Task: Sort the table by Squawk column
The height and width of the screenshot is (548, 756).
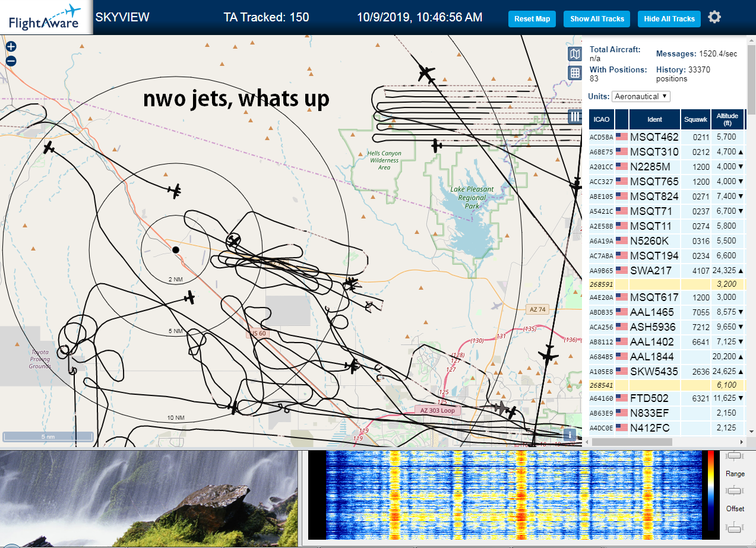Action: (695, 119)
